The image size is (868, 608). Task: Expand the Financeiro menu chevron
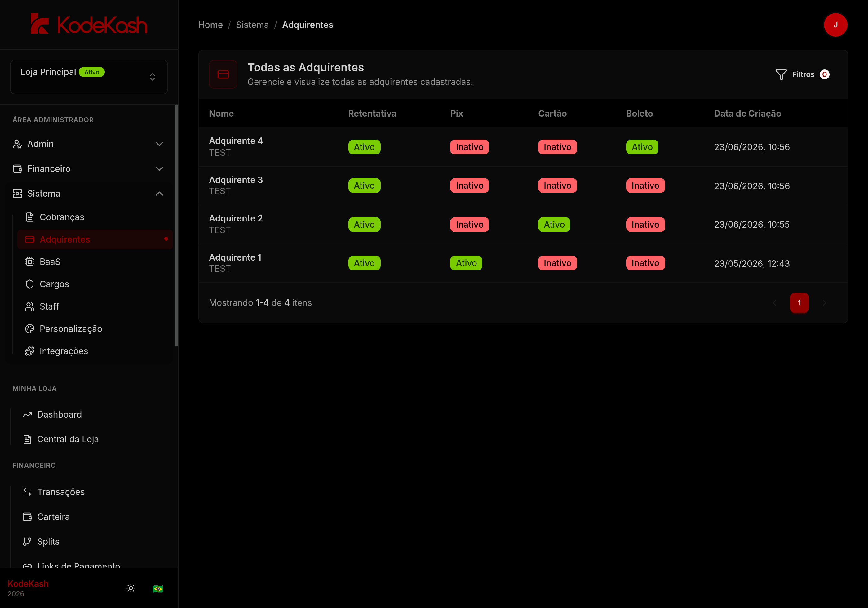159,169
